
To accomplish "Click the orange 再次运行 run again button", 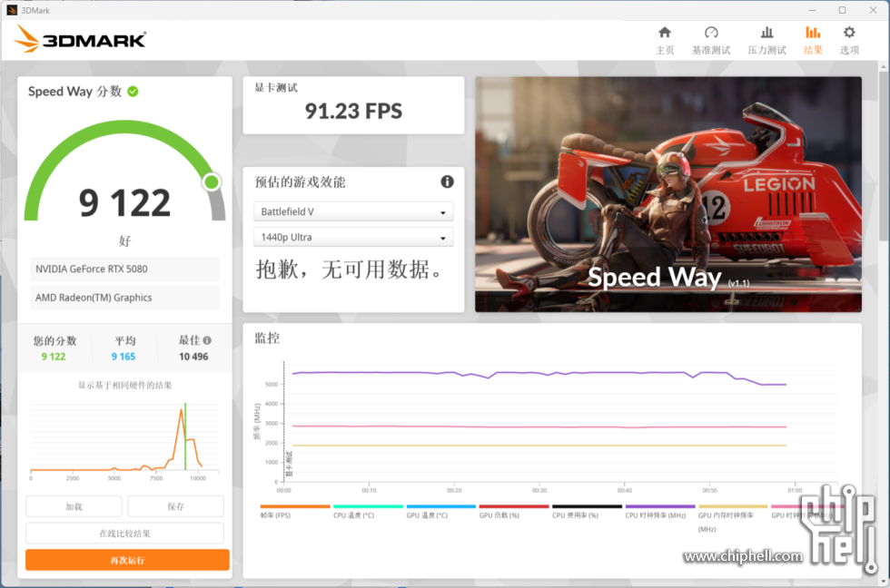I will [127, 560].
